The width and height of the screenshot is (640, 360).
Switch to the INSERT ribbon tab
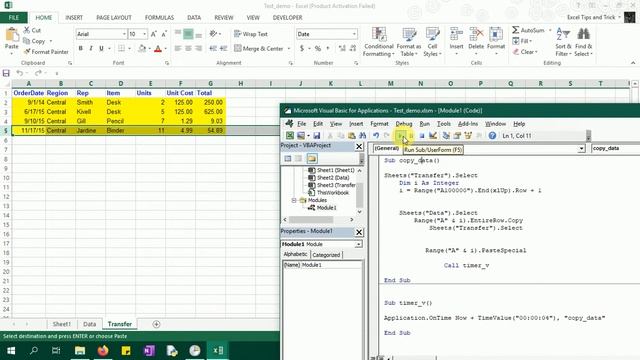74,18
